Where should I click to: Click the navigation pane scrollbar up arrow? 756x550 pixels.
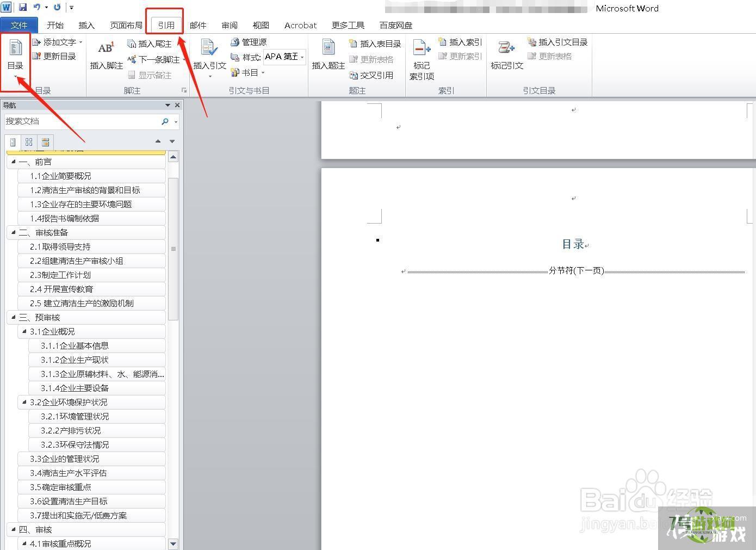pyautogui.click(x=173, y=157)
